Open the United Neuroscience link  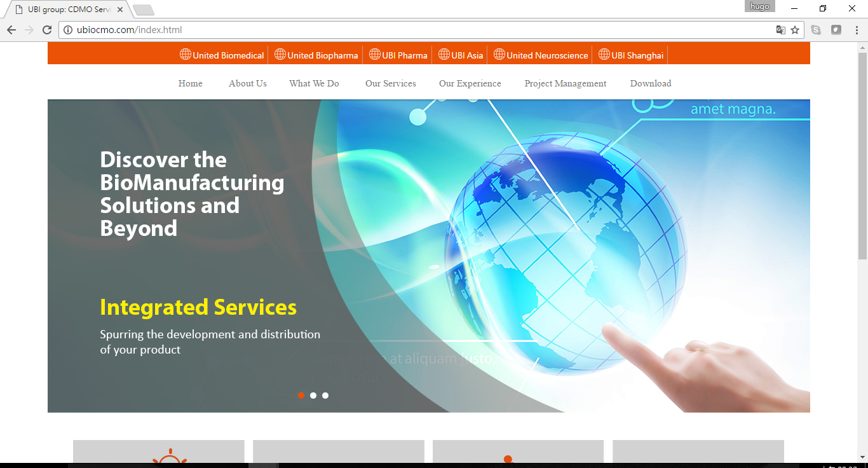pos(546,55)
